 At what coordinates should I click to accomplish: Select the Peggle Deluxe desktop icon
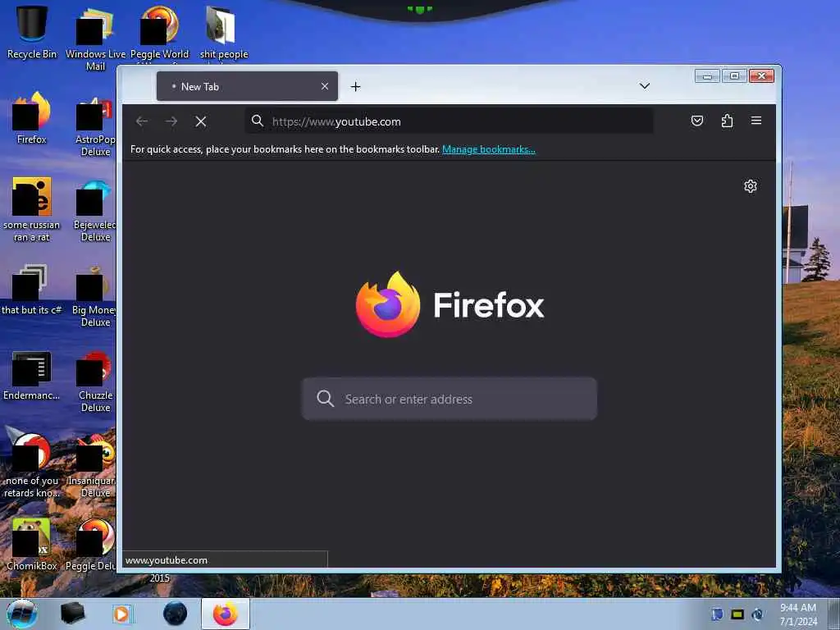(91, 544)
